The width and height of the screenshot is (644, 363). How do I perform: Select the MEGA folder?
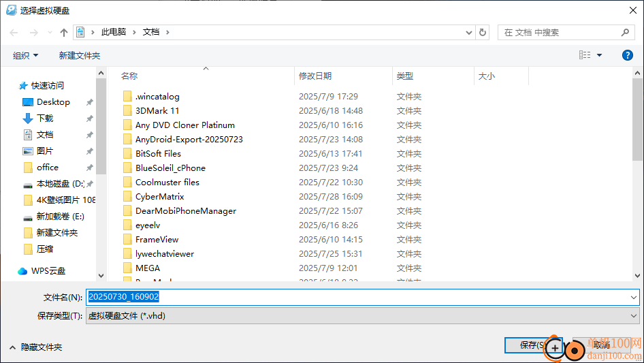coord(148,268)
